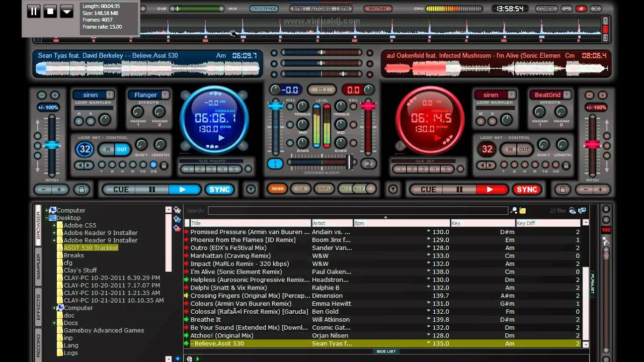
Task: Open the right deck siren sampler dropdown
Action: click(511, 95)
